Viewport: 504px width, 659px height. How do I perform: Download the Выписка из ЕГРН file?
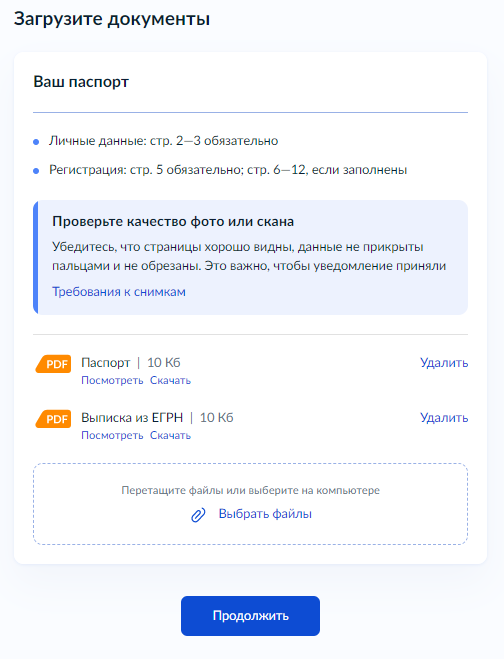coord(170,435)
